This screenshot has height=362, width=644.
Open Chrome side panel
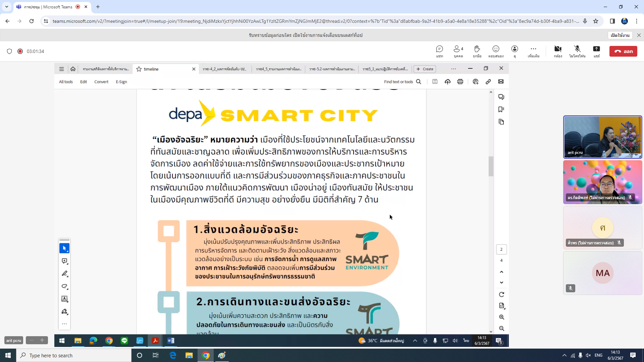click(612, 21)
